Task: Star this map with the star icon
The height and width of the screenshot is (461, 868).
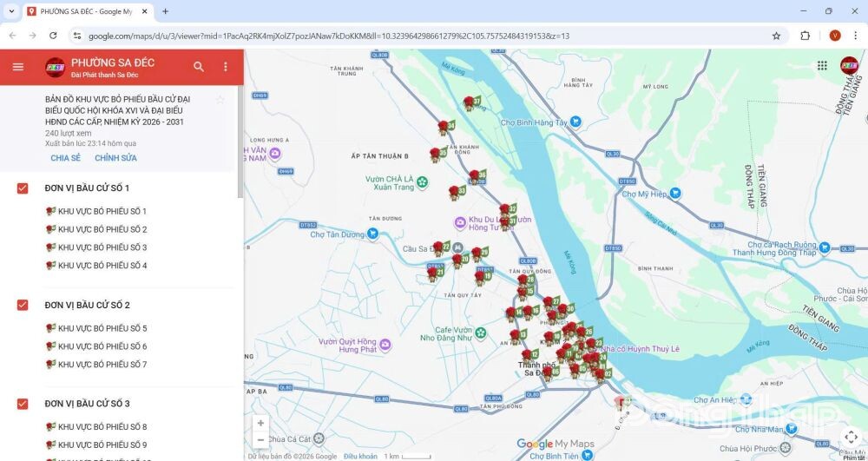Action: pyautogui.click(x=220, y=100)
